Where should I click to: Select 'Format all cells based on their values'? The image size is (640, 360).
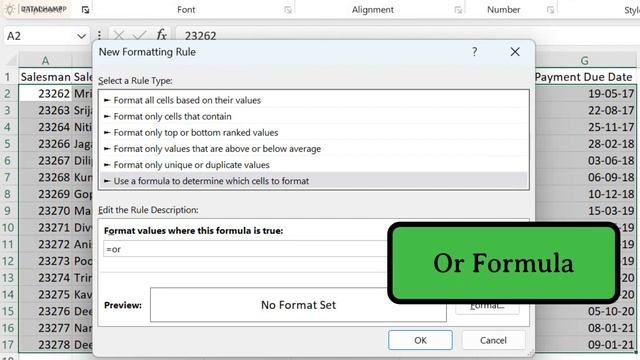(x=313, y=100)
